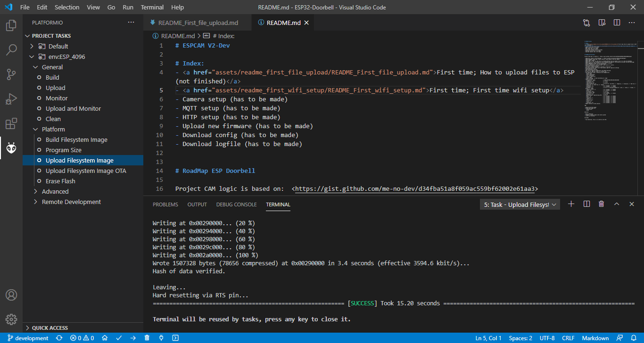
Task: Kill the terminal with trash icon
Action: pos(602,204)
